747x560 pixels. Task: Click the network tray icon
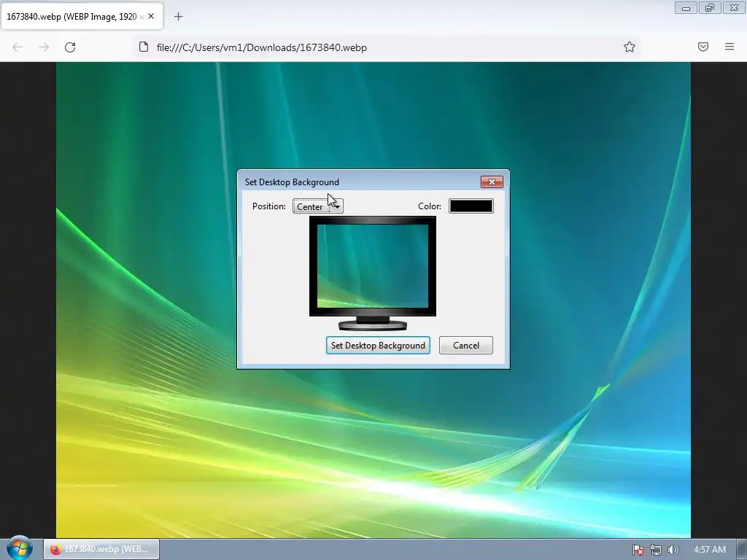pyautogui.click(x=656, y=550)
